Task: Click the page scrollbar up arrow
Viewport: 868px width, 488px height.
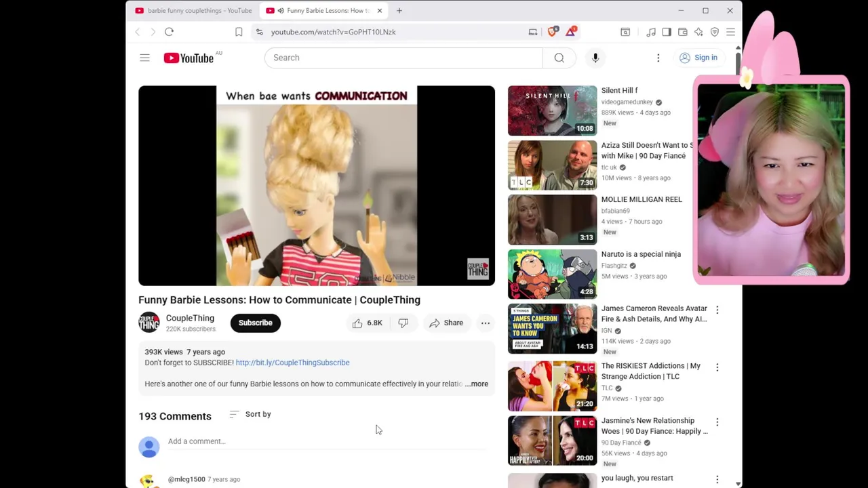Action: pos(738,48)
